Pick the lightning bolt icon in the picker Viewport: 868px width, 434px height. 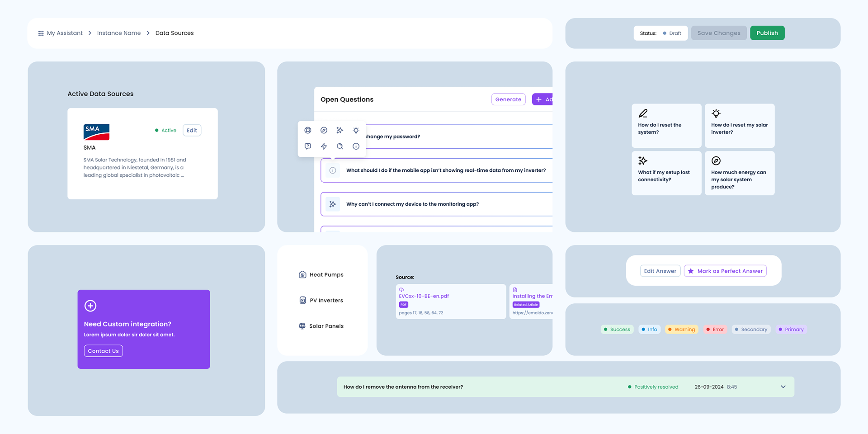(324, 146)
